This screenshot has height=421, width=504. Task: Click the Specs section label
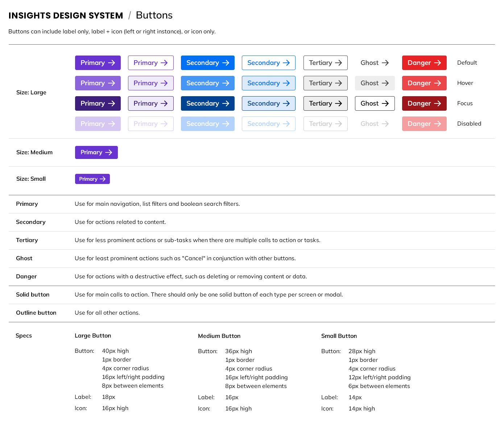pyautogui.click(x=24, y=336)
